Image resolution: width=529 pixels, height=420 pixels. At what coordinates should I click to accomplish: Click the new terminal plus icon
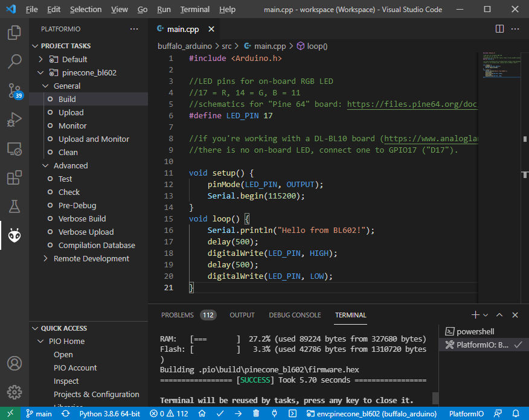click(x=475, y=315)
